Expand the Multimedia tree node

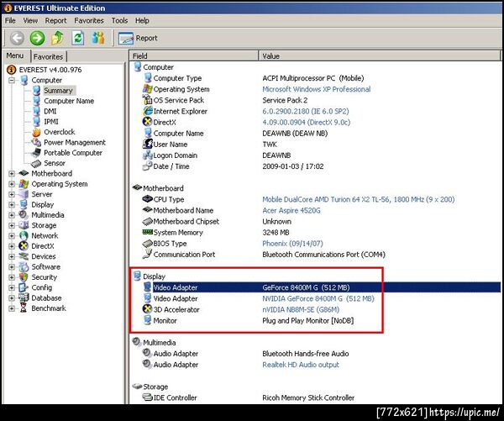tap(12, 215)
